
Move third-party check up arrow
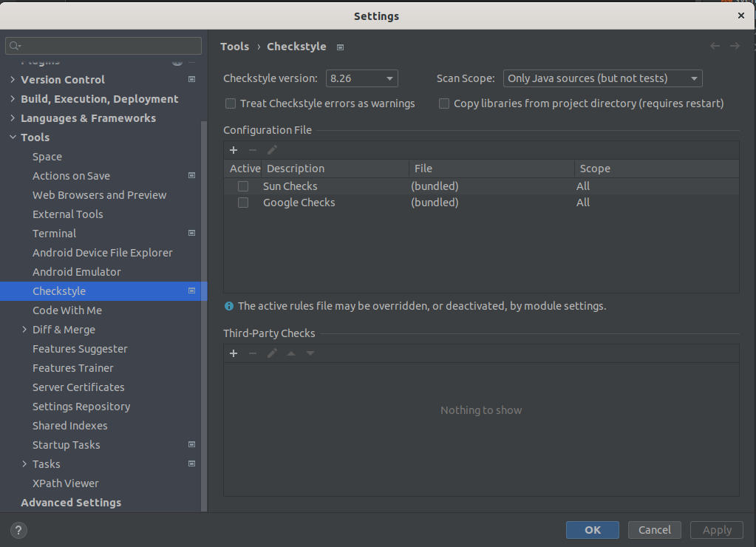291,353
